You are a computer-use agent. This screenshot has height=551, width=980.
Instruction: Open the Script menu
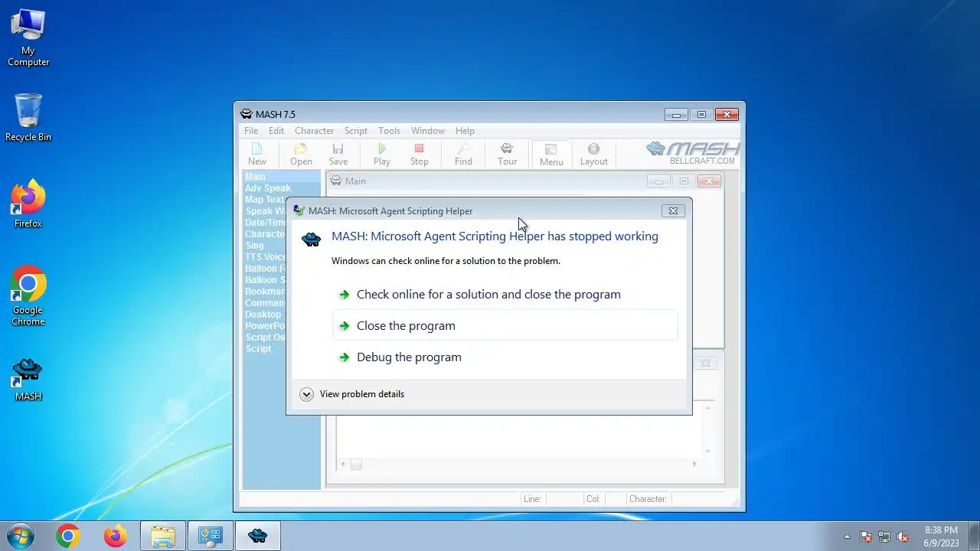(x=356, y=131)
